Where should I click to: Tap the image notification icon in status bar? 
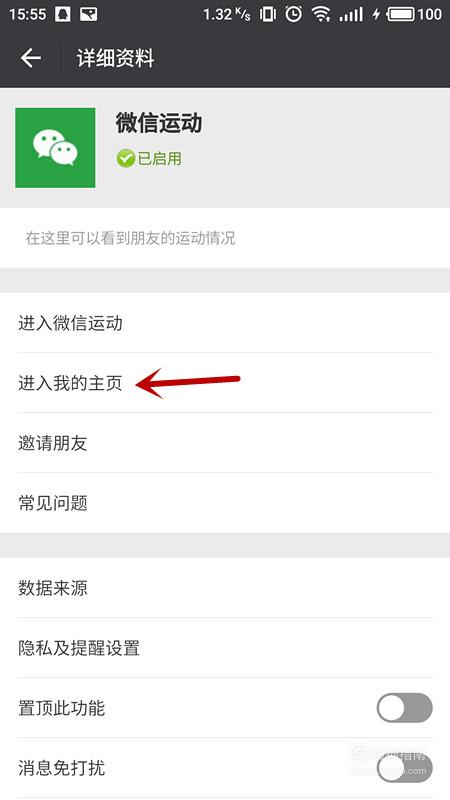[89, 14]
